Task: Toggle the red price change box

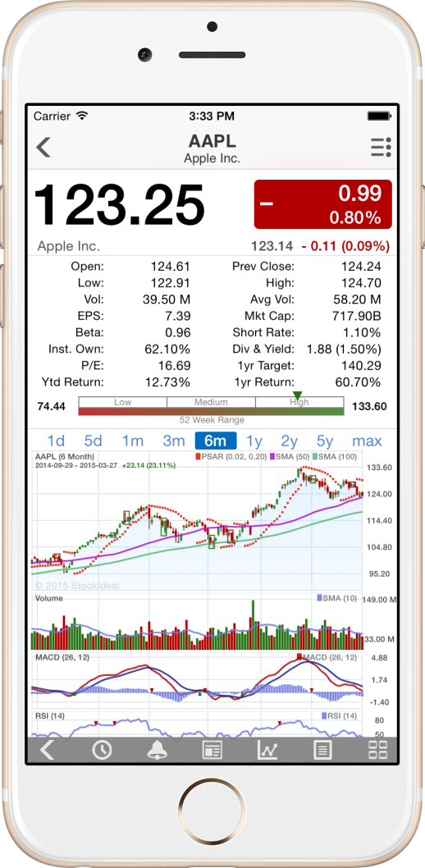Action: click(x=322, y=203)
